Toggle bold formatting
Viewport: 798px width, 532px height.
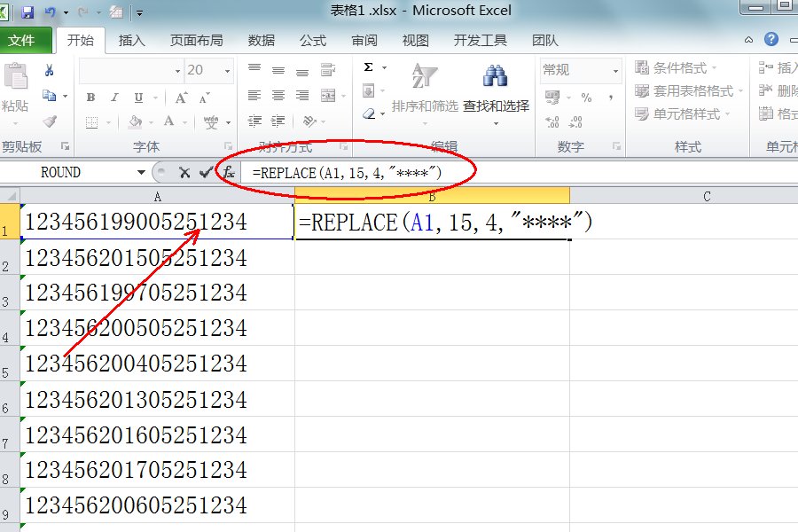click(91, 98)
